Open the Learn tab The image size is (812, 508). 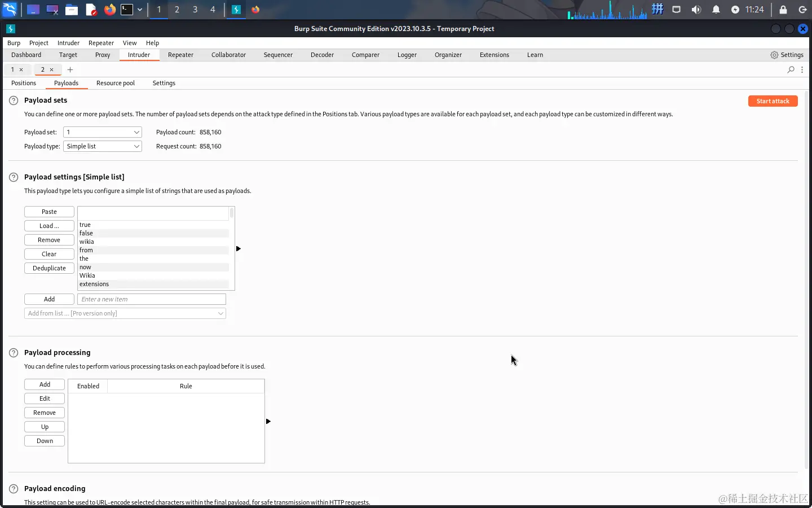coord(535,55)
